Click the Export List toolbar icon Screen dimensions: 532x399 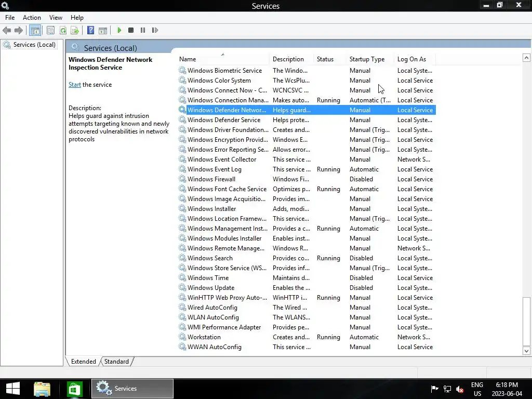[75, 30]
